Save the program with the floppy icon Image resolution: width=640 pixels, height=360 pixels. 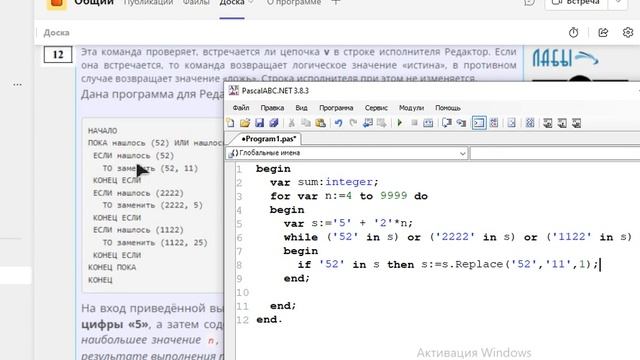259,123
